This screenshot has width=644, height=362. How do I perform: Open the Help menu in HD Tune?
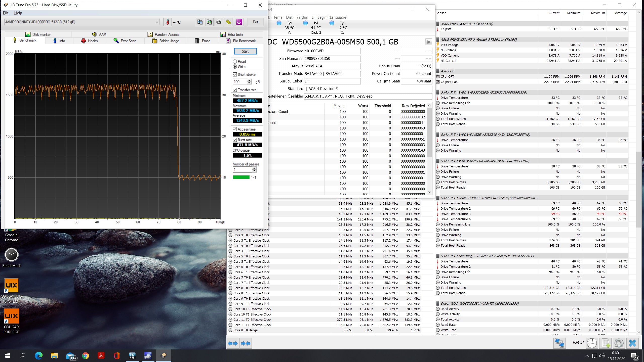18,13
